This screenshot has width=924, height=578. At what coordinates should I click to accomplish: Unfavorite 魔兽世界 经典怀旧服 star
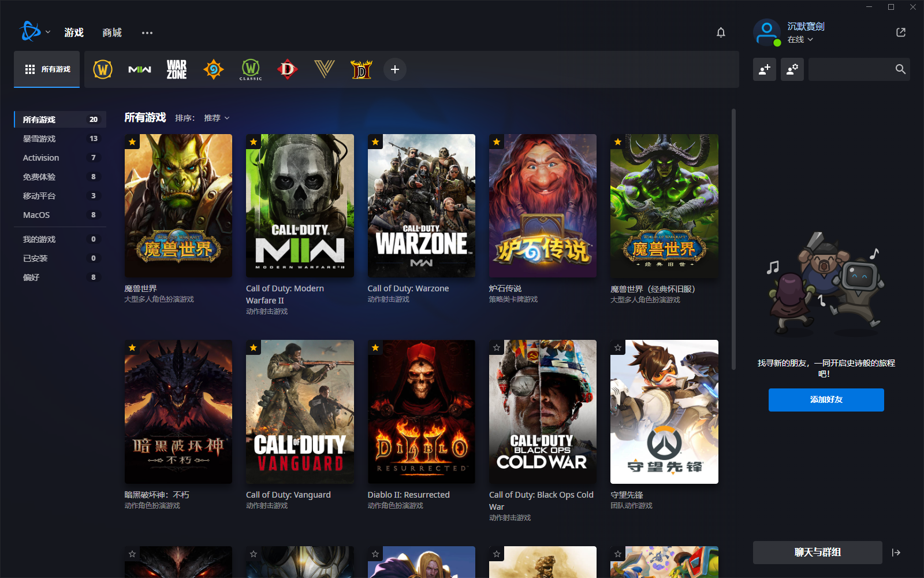pos(618,142)
